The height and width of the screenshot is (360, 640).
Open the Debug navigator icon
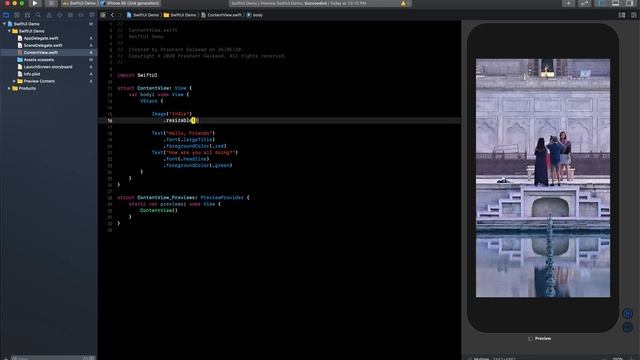click(70, 15)
